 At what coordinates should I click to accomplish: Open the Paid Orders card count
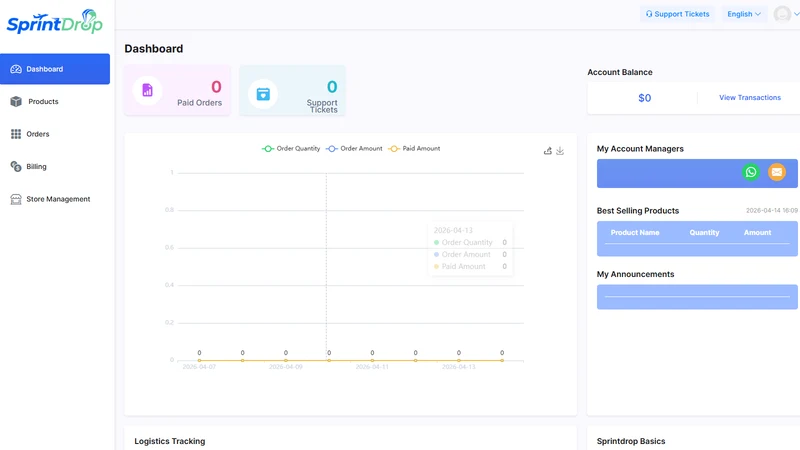(216, 87)
